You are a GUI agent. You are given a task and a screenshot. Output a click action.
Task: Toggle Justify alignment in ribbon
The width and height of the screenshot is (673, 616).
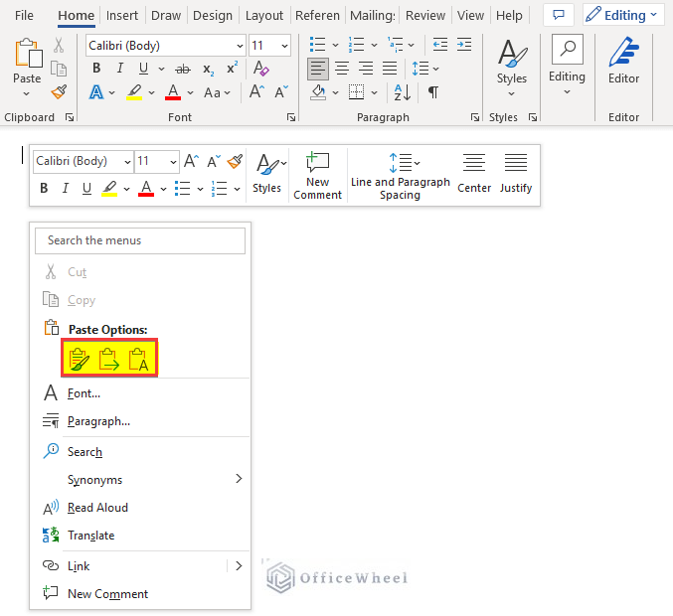tap(390, 69)
